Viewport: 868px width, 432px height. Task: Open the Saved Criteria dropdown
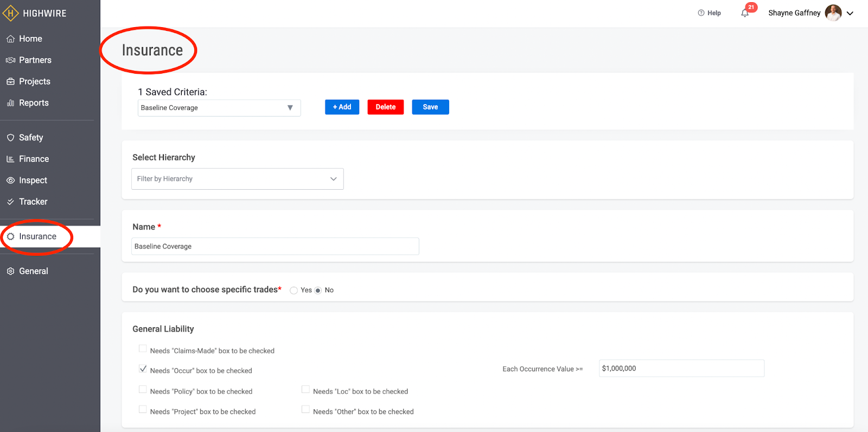click(219, 108)
